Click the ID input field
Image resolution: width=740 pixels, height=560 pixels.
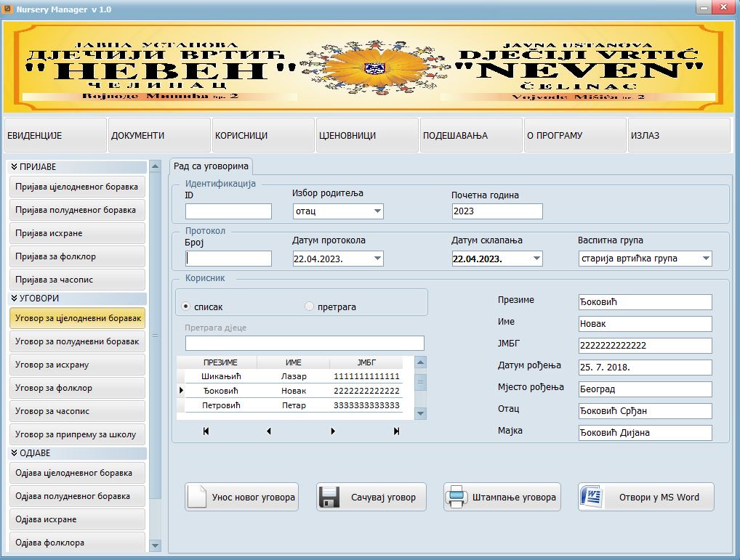coord(228,211)
